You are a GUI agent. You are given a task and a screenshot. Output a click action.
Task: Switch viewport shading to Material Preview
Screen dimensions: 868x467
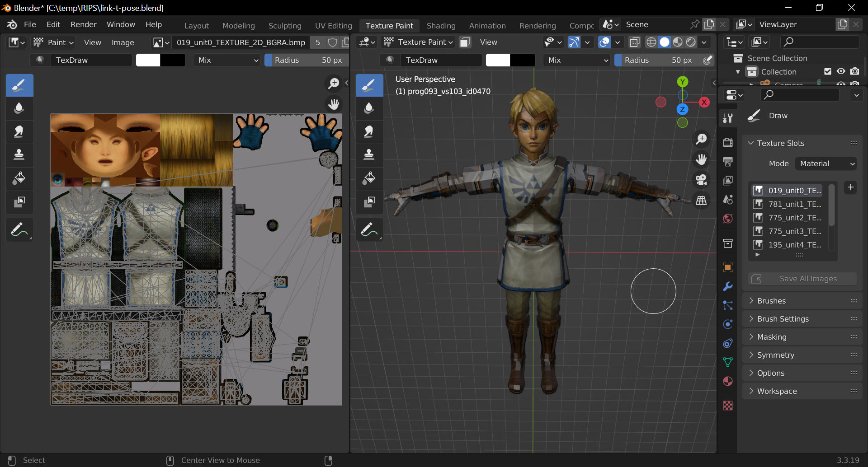click(x=678, y=42)
